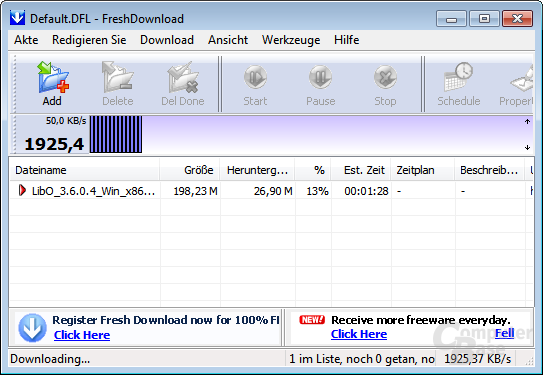Sort by the Dateiname column header
This screenshot has height=375, width=543.
coord(84,170)
